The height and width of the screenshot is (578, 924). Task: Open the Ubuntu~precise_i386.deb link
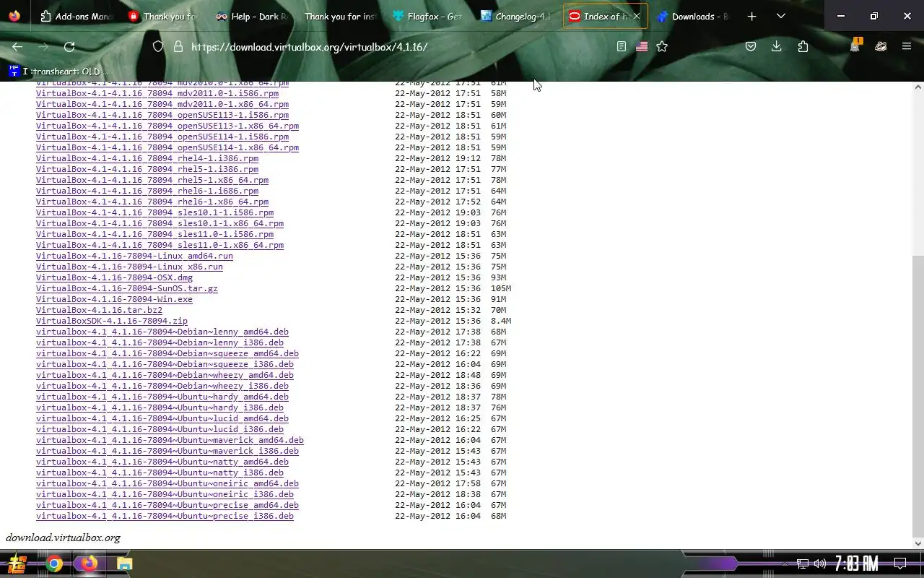click(x=165, y=516)
